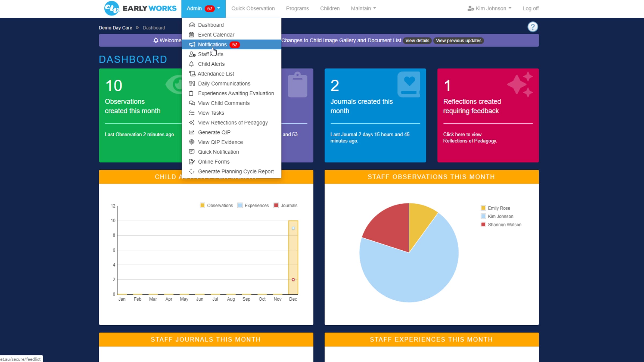Click the Log off link
Viewport: 644px width, 362px height.
click(x=530, y=9)
